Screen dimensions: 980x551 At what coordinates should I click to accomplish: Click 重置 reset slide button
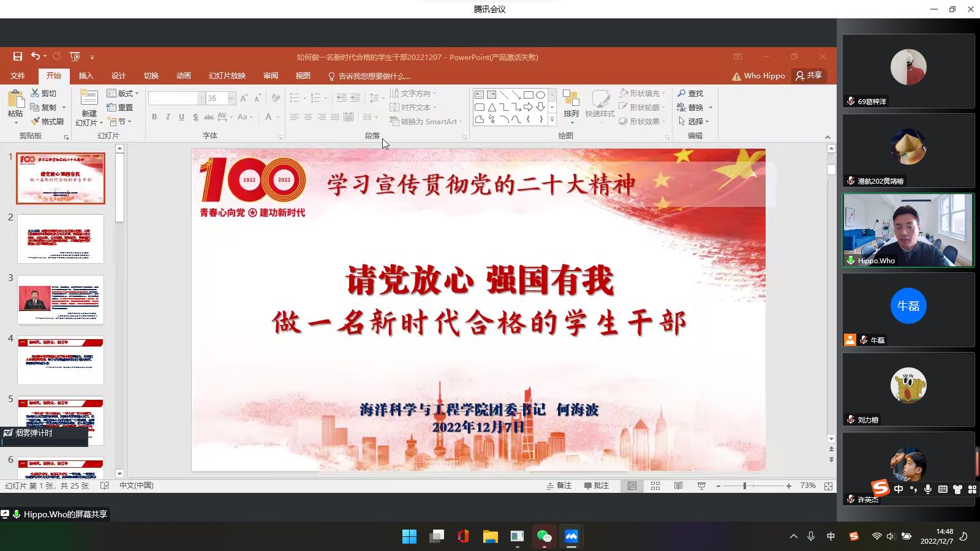[120, 107]
